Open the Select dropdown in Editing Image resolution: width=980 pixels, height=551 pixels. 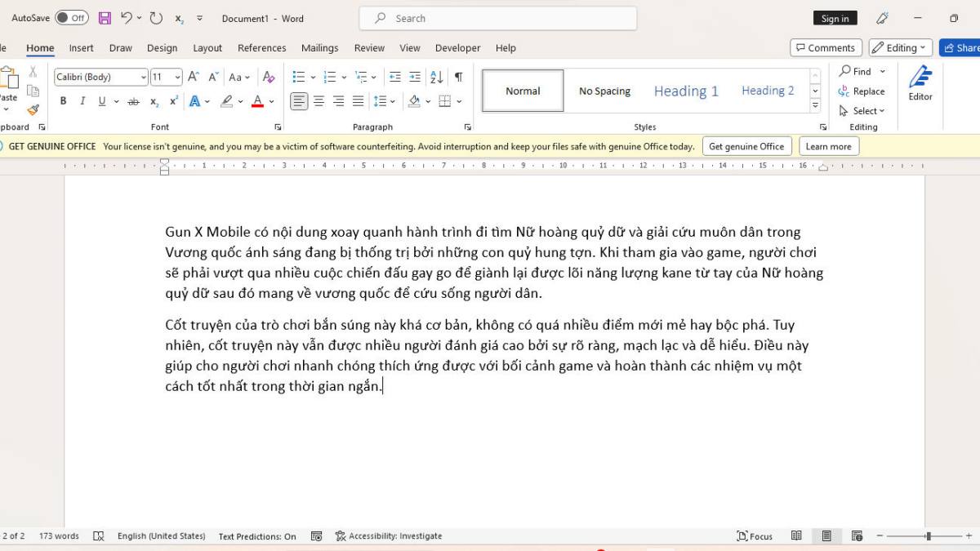click(862, 111)
